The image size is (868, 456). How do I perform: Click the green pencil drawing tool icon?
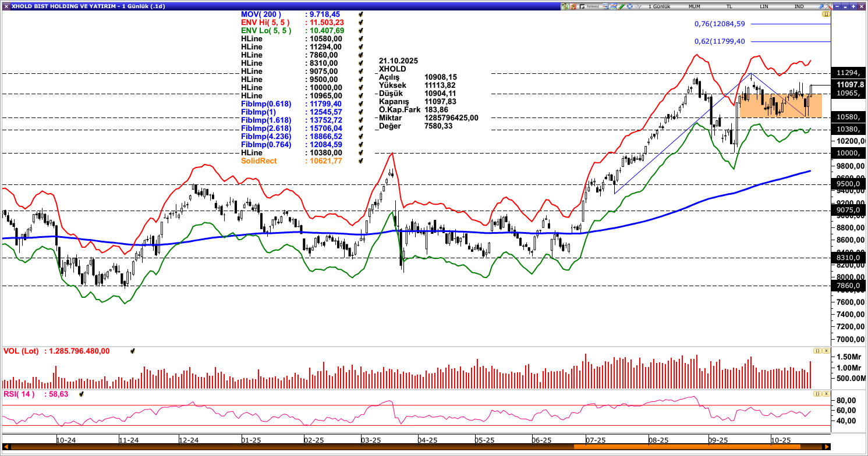(622, 6)
